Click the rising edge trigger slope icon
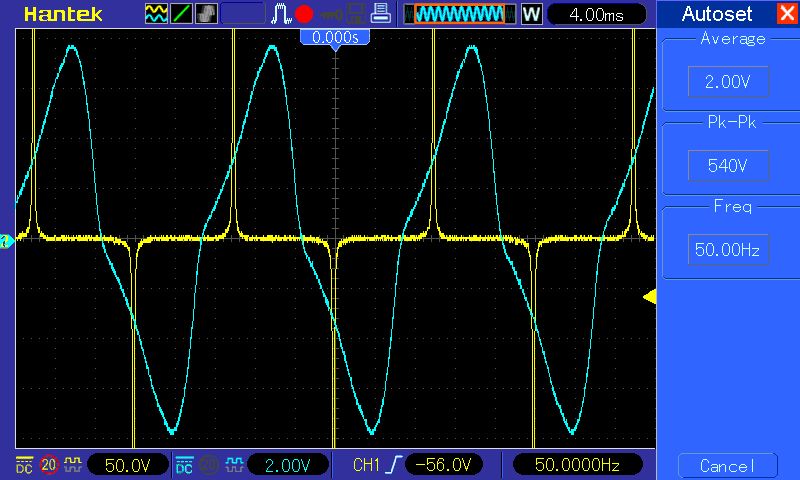Screen dimensions: 800x480 point(394,465)
